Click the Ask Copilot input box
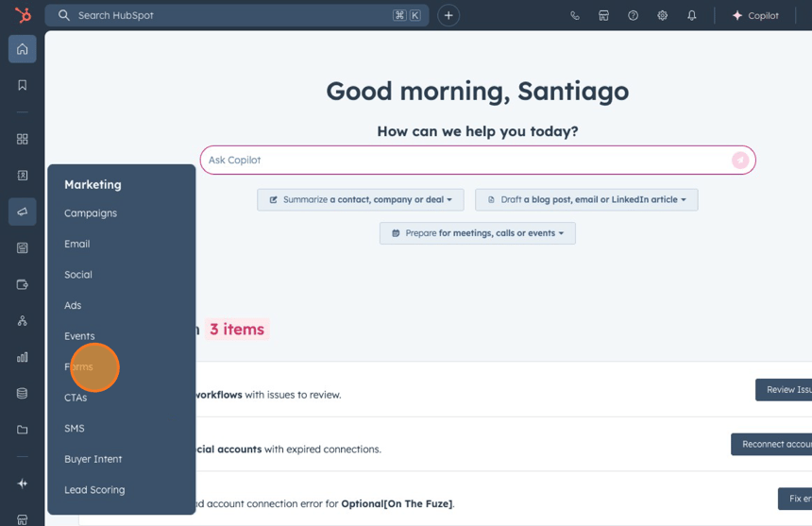The image size is (812, 526). pos(478,161)
